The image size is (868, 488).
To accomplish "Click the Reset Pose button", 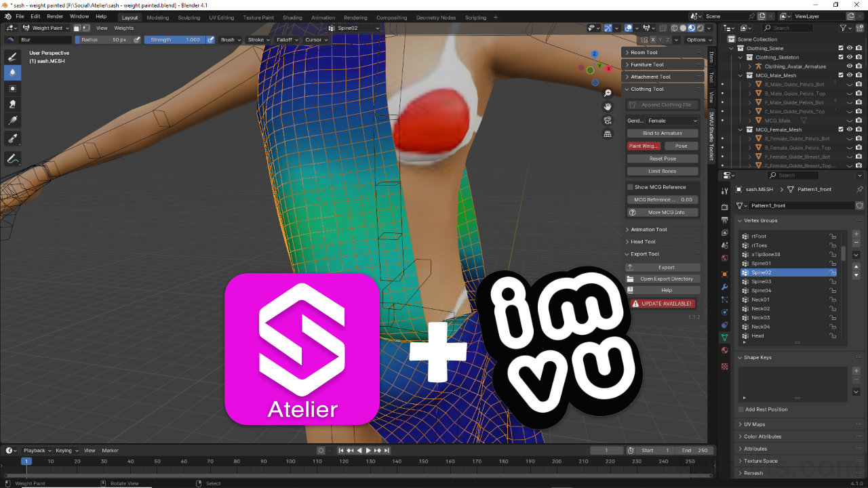I will 663,159.
